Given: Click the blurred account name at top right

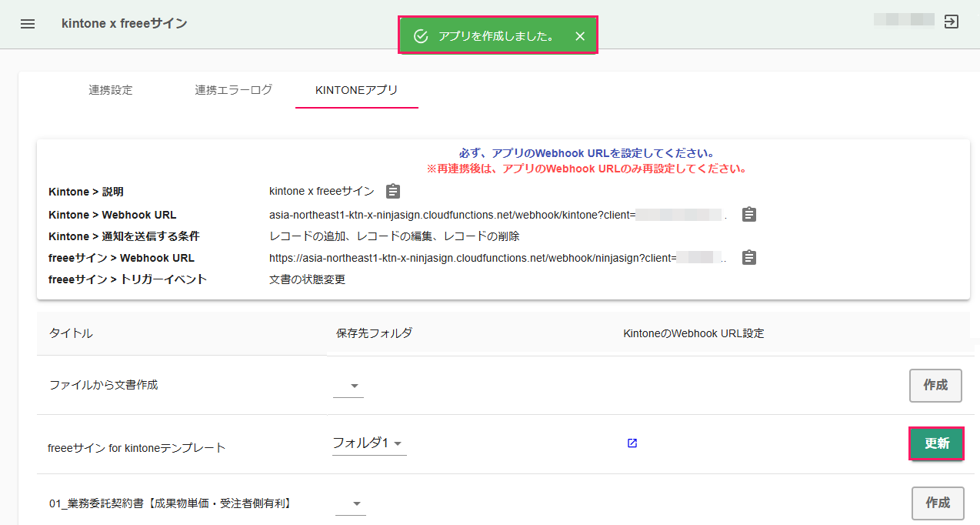Looking at the screenshot, I should (x=904, y=20).
